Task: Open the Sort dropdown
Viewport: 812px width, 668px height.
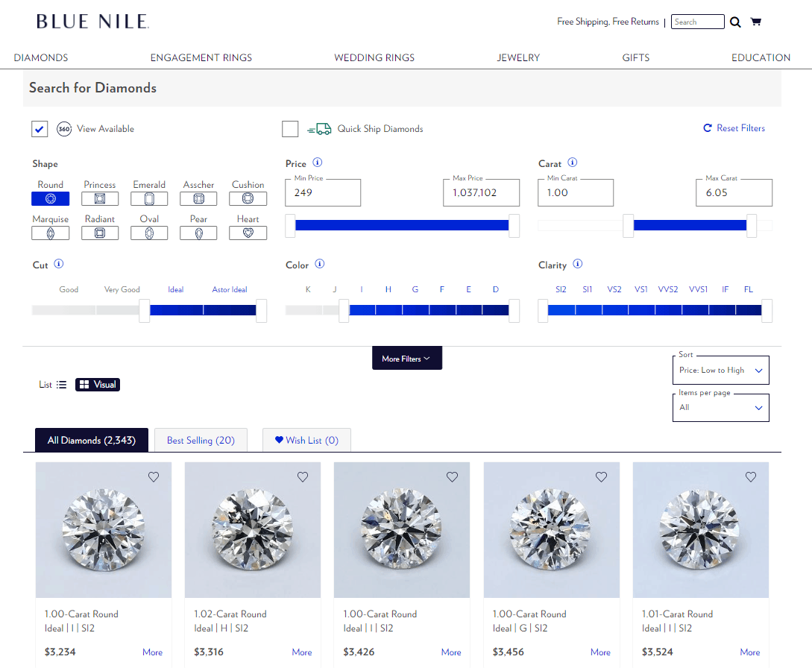Action: pyautogui.click(x=720, y=370)
